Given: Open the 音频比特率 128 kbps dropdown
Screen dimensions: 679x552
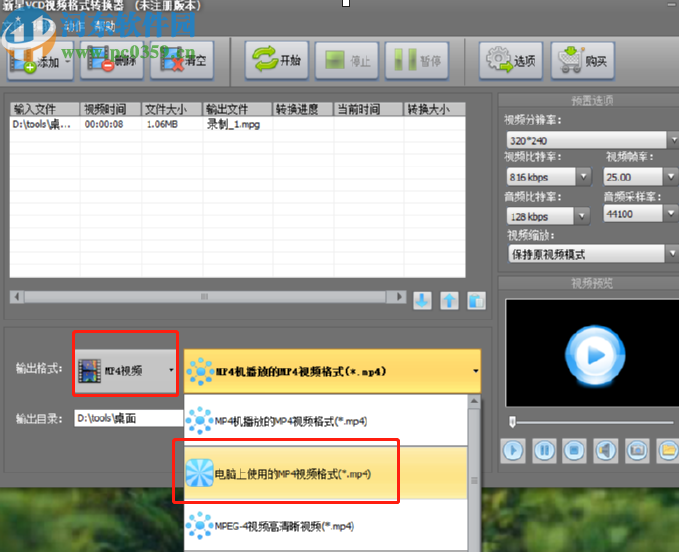Looking at the screenshot, I should click(582, 216).
